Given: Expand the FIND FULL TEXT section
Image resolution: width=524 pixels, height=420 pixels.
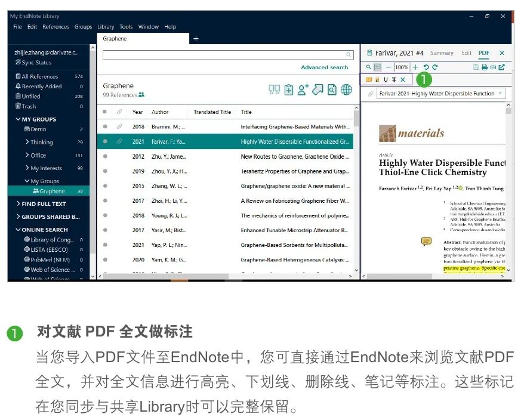Looking at the screenshot, I should [x=18, y=203].
